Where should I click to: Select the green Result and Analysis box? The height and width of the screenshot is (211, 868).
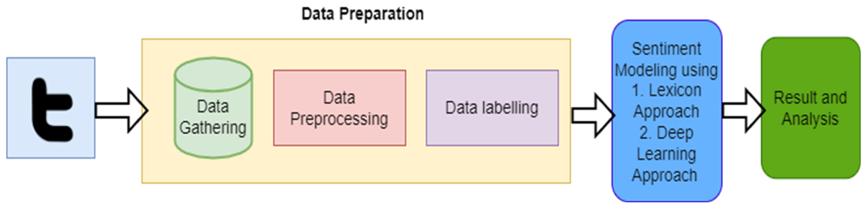tap(810, 152)
